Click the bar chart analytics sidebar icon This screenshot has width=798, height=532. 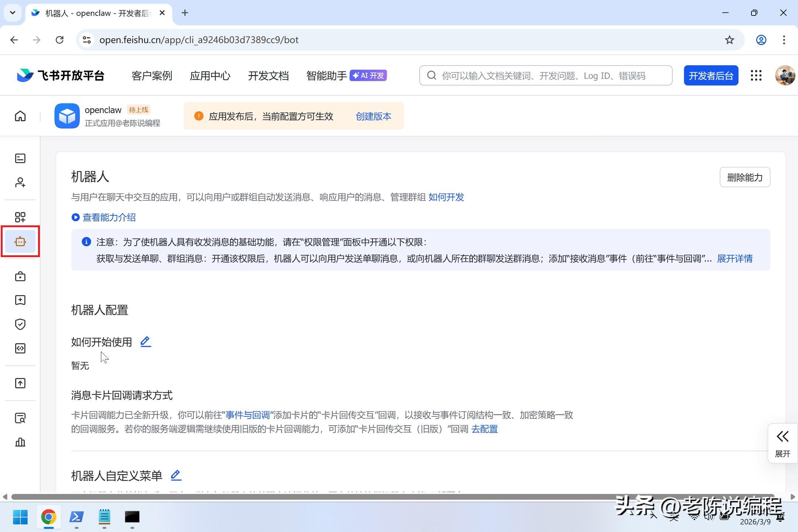pyautogui.click(x=20, y=442)
